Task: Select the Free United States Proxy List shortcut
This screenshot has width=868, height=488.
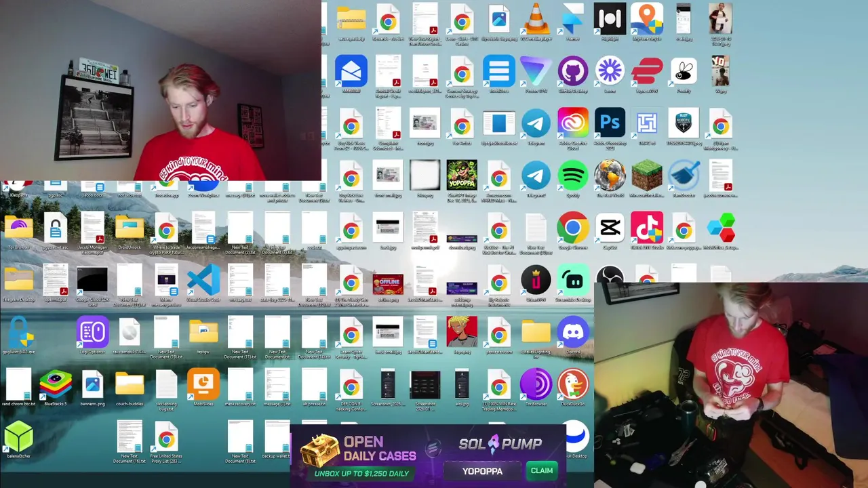Action: tap(166, 437)
